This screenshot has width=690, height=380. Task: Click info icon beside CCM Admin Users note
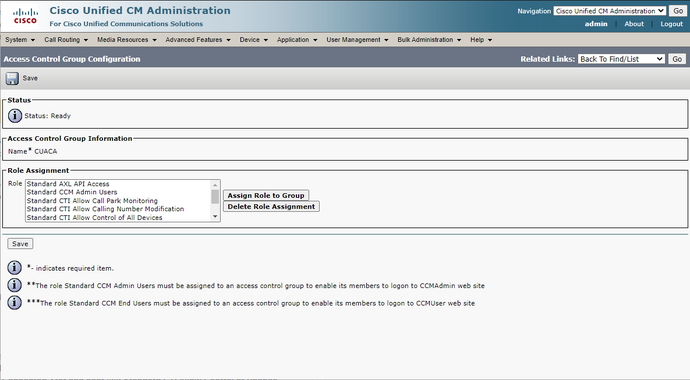click(x=15, y=285)
